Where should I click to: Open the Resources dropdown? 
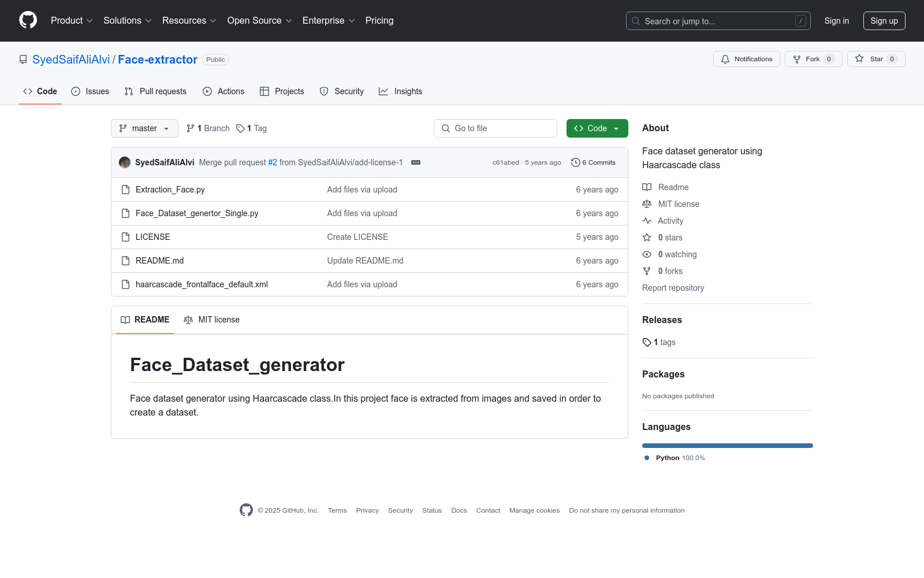[189, 21]
